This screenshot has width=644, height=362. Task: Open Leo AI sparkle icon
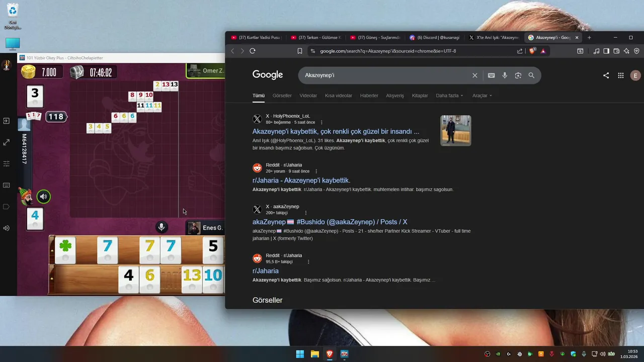626,51
